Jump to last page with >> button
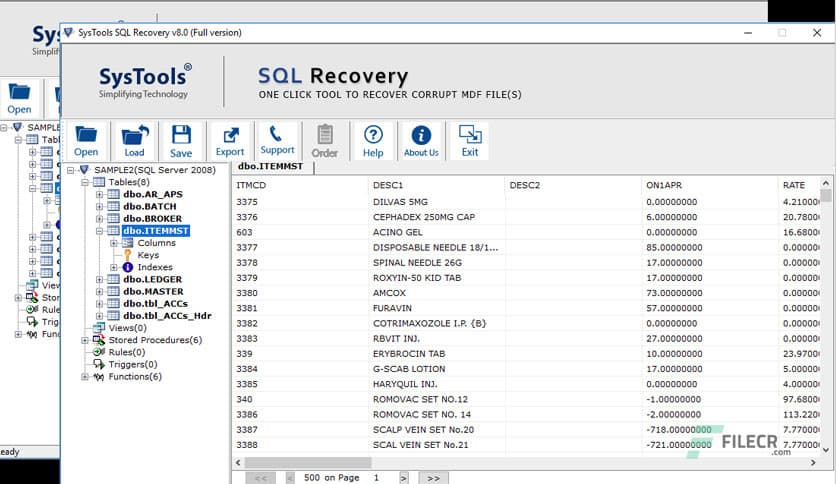This screenshot has width=836, height=484. coord(433,478)
